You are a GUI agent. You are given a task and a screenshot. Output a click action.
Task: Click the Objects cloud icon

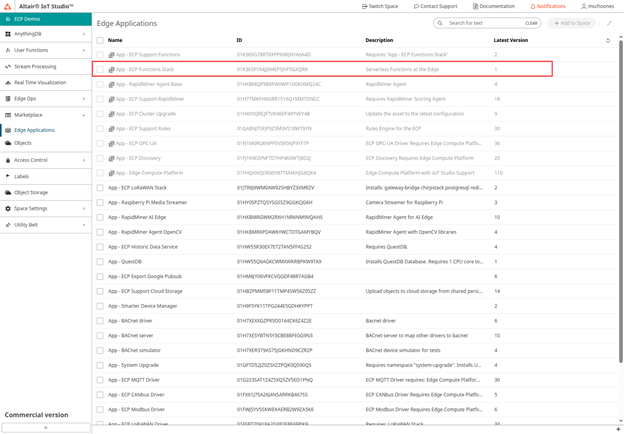click(8, 143)
